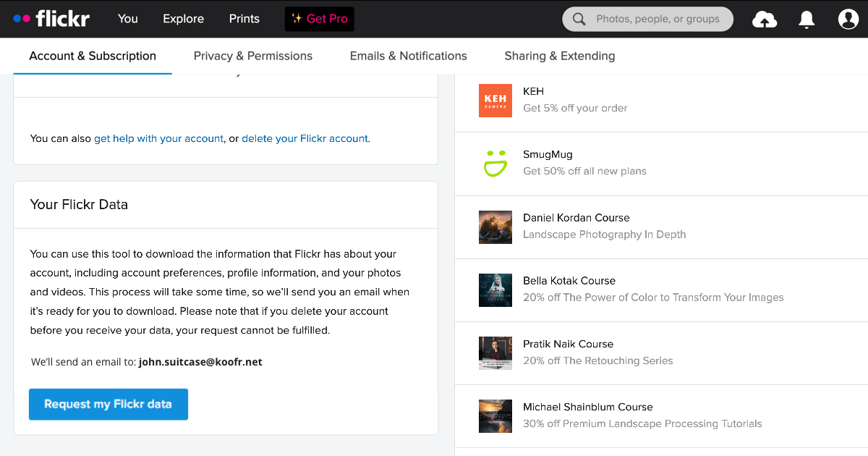The height and width of the screenshot is (456, 868).
Task: Open the Prints menu
Action: tap(244, 19)
